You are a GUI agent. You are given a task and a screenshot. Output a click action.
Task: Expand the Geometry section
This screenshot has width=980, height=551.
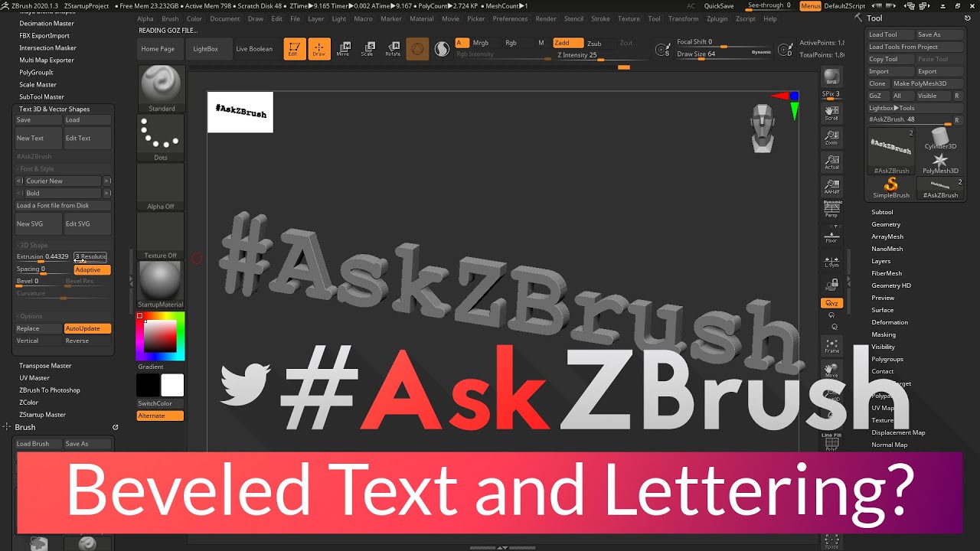coord(886,224)
